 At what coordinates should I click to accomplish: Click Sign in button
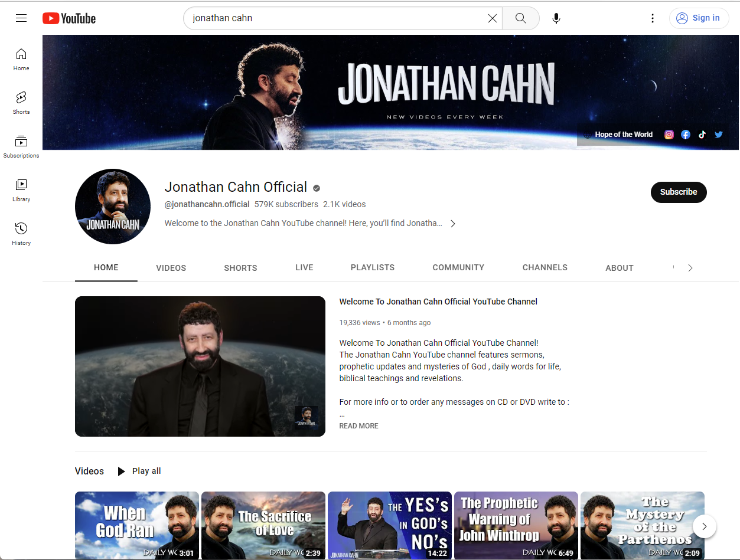[x=697, y=18]
